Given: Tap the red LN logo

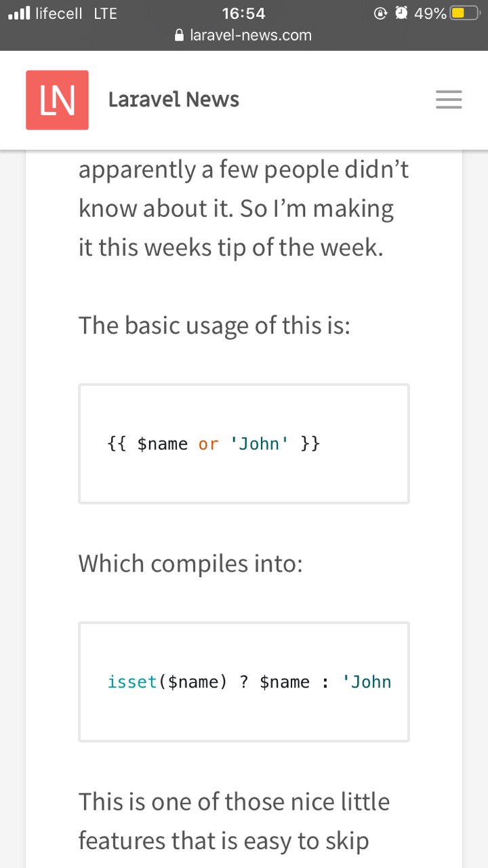Looking at the screenshot, I should 57,100.
